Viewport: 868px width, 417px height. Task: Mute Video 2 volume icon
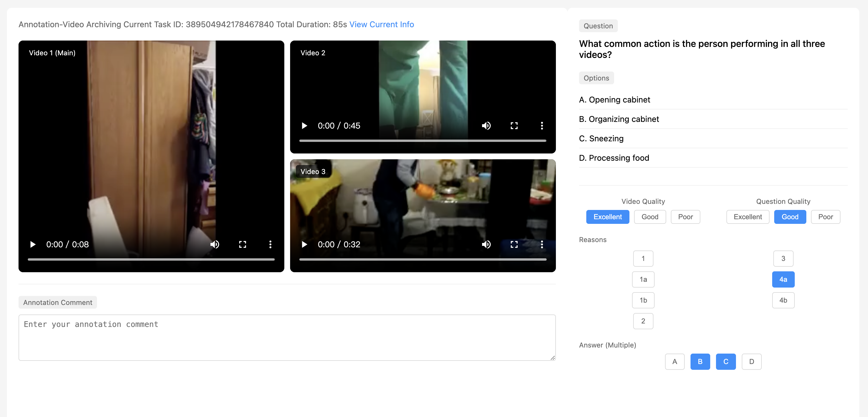click(x=486, y=126)
